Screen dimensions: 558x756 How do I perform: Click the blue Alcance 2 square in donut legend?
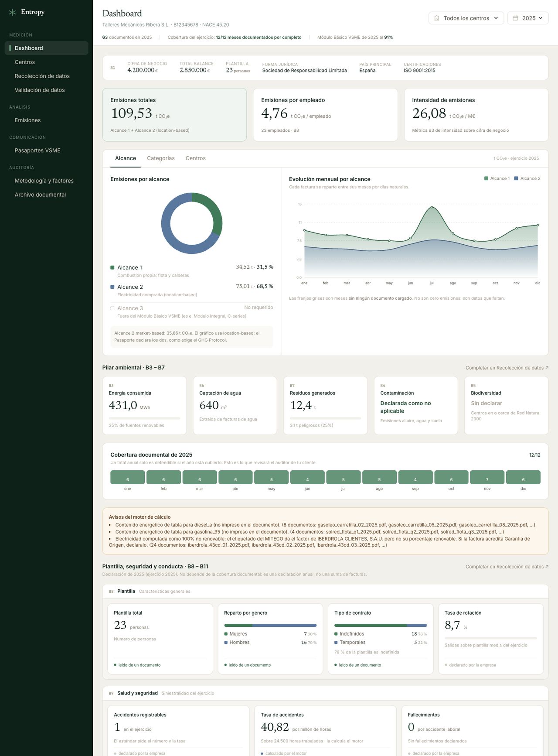click(x=112, y=287)
